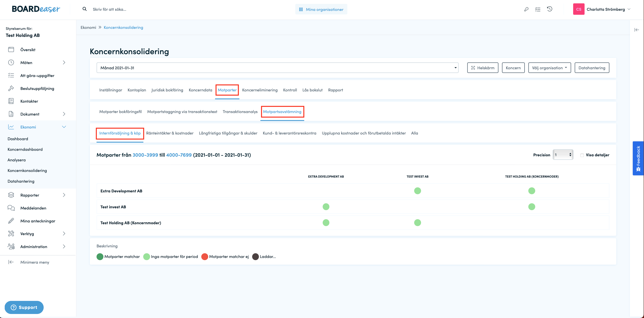Viewport: 644px width, 318px height.
Task: Expand the Rapporter submenu chevron
Action: [x=64, y=195]
